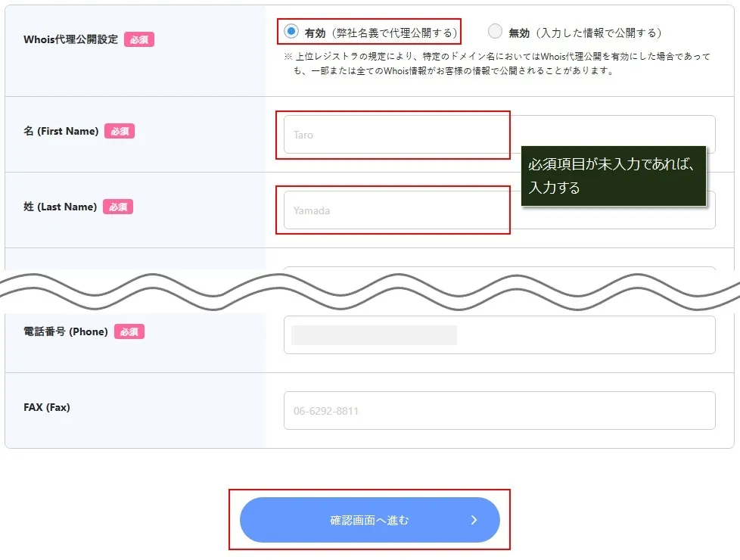Click the 必須 badge beside Whois代理公開設定

[x=139, y=39]
